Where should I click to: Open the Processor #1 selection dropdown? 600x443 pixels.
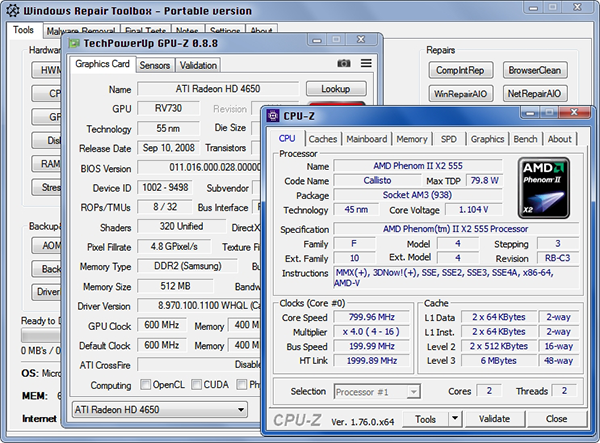click(x=377, y=392)
